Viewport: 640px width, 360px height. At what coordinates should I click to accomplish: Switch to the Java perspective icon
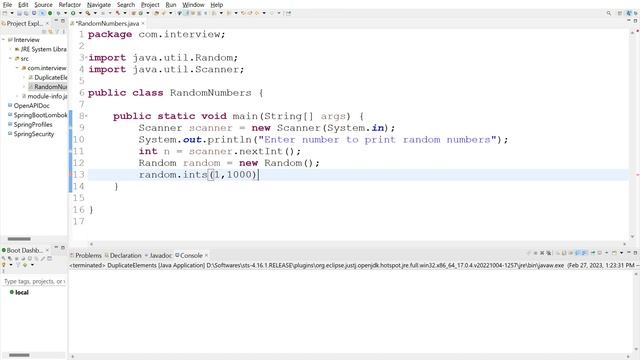(629, 13)
